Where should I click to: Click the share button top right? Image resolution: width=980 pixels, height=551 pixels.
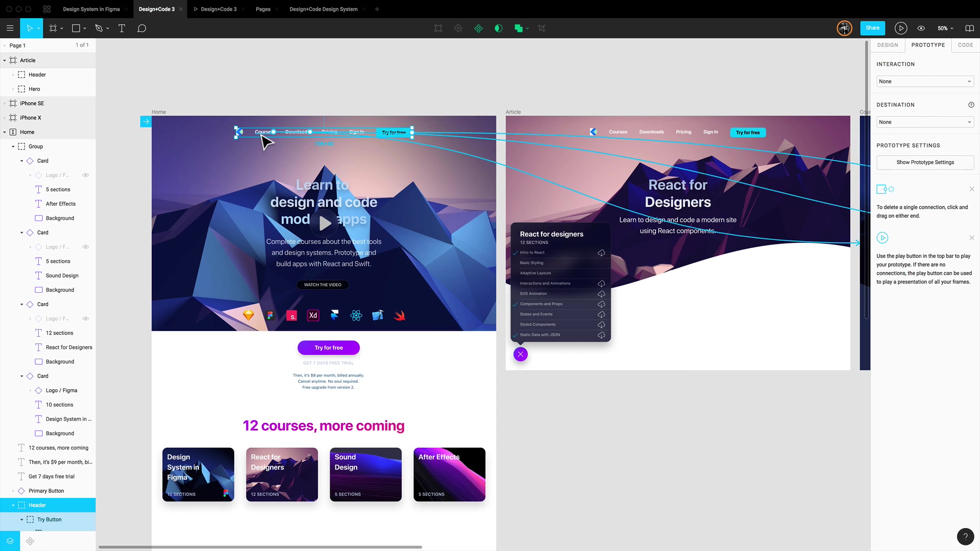click(872, 28)
